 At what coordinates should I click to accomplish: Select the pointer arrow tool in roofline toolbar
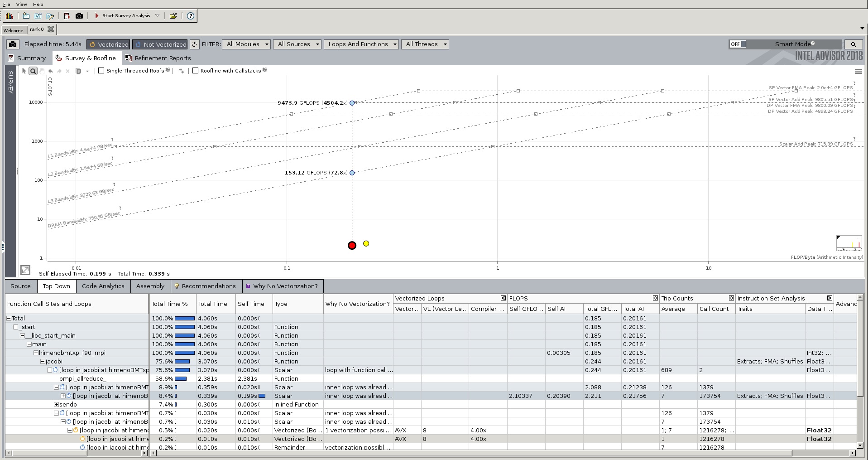point(24,71)
